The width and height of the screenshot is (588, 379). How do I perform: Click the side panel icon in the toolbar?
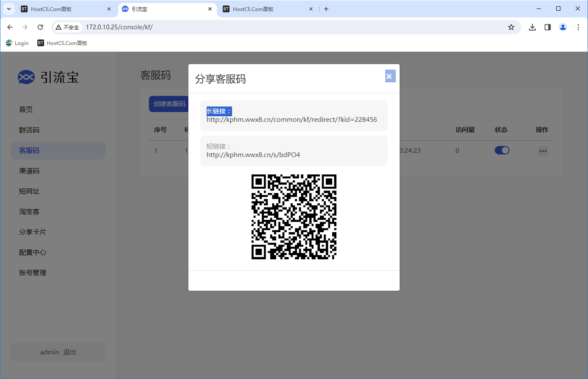(547, 27)
